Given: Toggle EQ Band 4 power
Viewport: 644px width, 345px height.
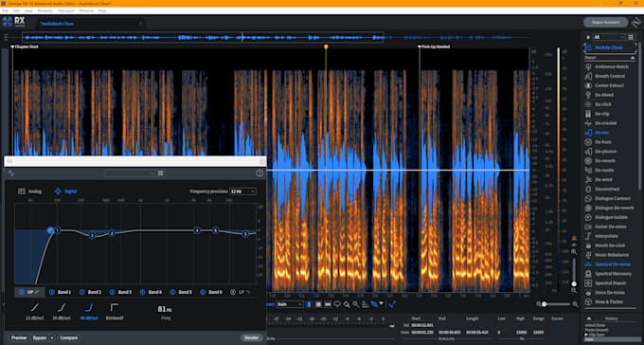Looking at the screenshot, I should (x=142, y=292).
